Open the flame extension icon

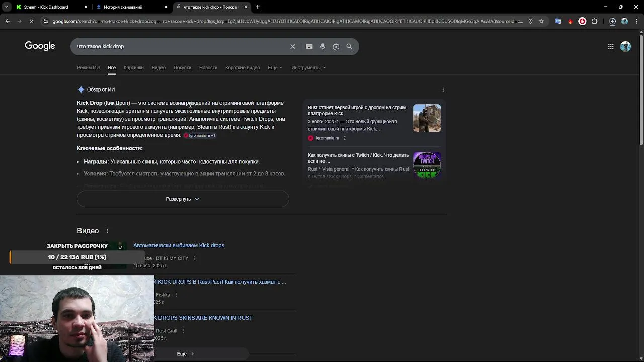coord(570,21)
